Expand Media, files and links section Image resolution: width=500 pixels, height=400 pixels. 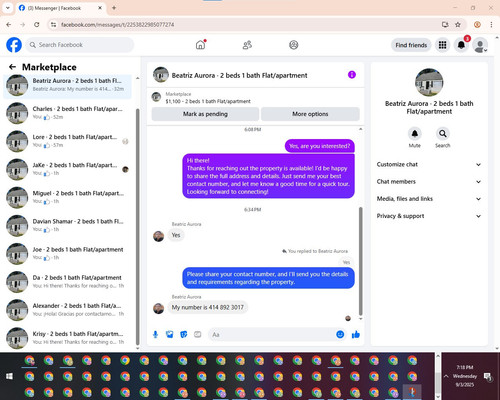[x=429, y=199]
